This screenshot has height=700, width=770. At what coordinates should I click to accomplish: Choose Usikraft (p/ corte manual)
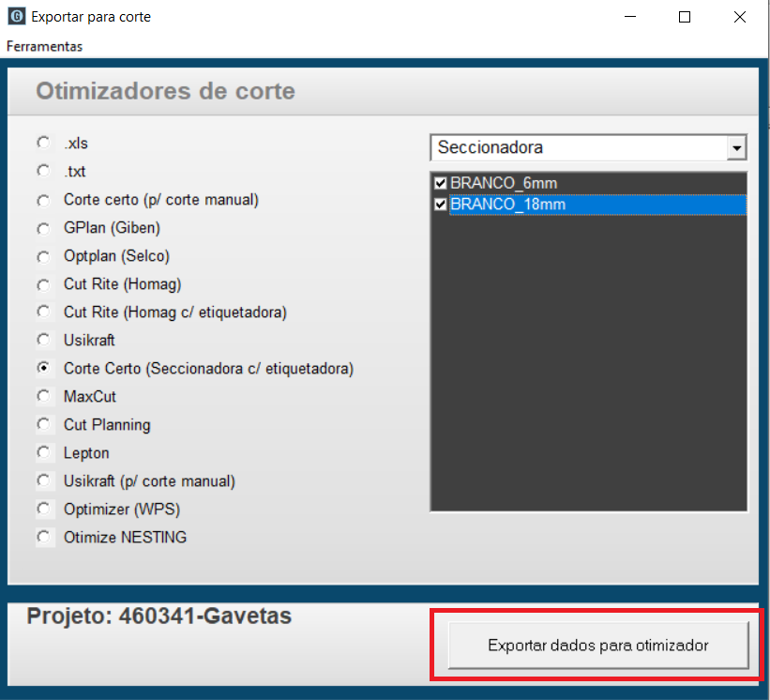pyautogui.click(x=44, y=479)
